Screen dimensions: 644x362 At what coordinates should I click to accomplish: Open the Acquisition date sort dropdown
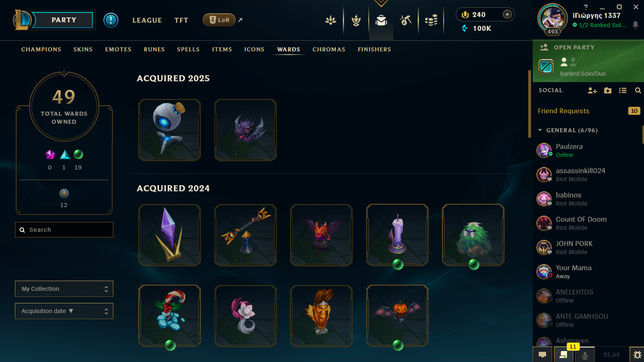[x=64, y=311]
